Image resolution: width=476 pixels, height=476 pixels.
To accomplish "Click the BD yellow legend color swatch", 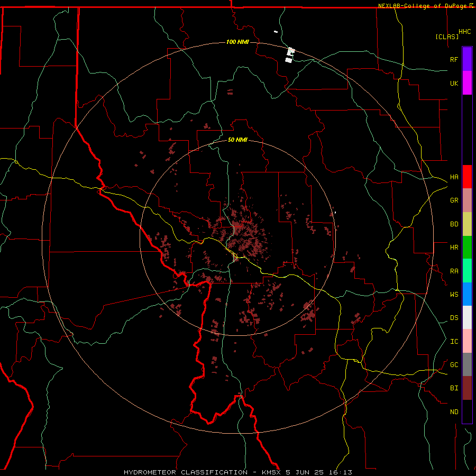I will (467, 224).
